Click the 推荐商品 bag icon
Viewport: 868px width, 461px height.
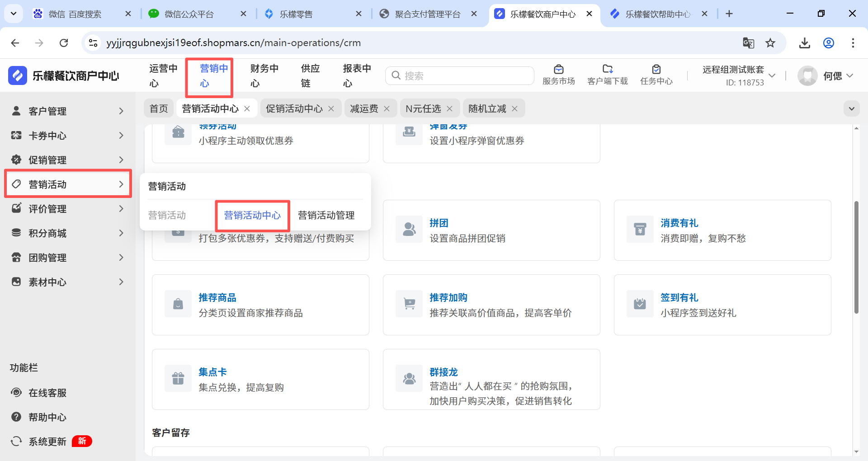click(178, 304)
